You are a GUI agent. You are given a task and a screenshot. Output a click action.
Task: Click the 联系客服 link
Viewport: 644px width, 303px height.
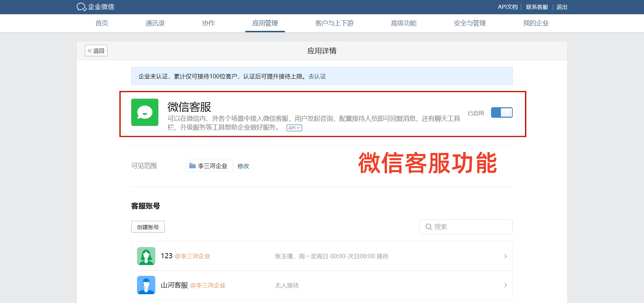pos(537,7)
